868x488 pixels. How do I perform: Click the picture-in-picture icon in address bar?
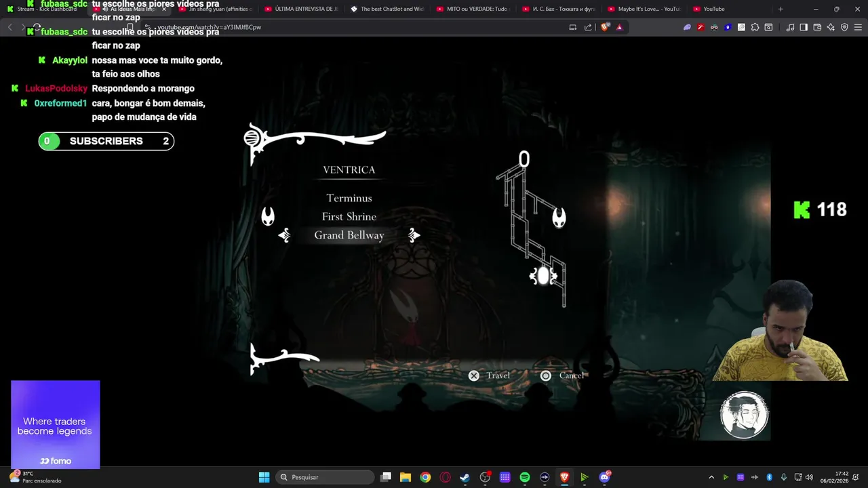tap(572, 27)
